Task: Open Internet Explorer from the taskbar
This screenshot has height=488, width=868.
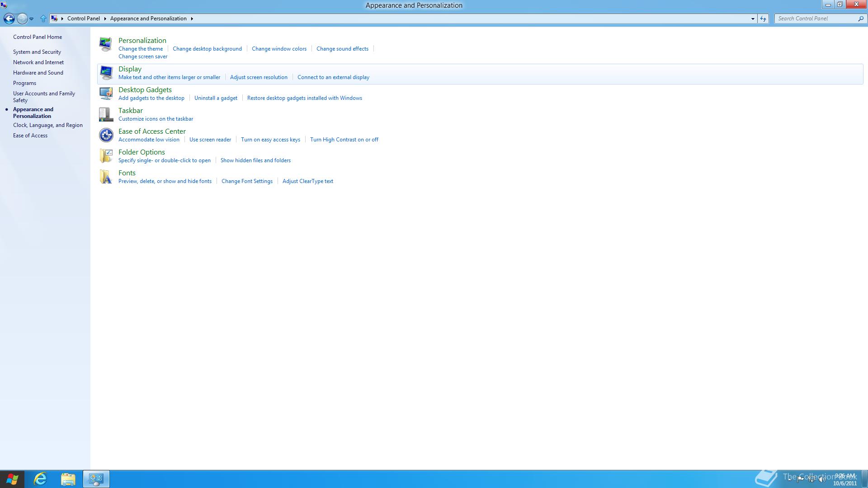Action: coord(41,479)
